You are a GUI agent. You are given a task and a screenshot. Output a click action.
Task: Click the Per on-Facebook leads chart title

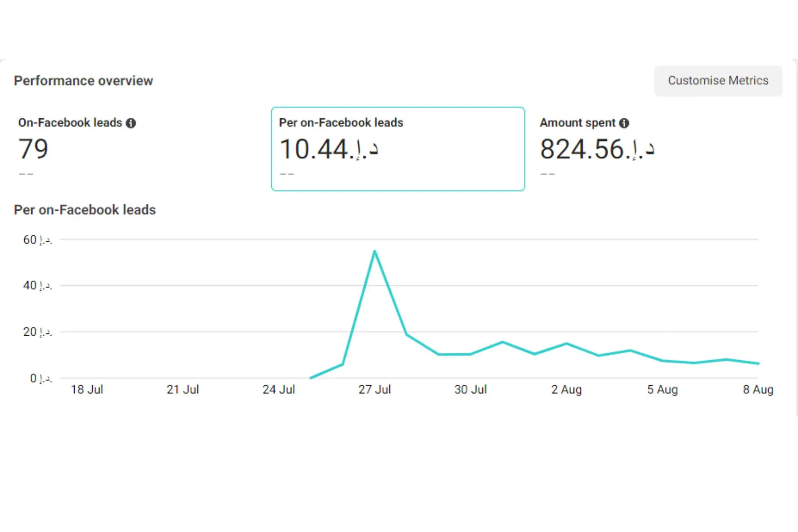[85, 210]
